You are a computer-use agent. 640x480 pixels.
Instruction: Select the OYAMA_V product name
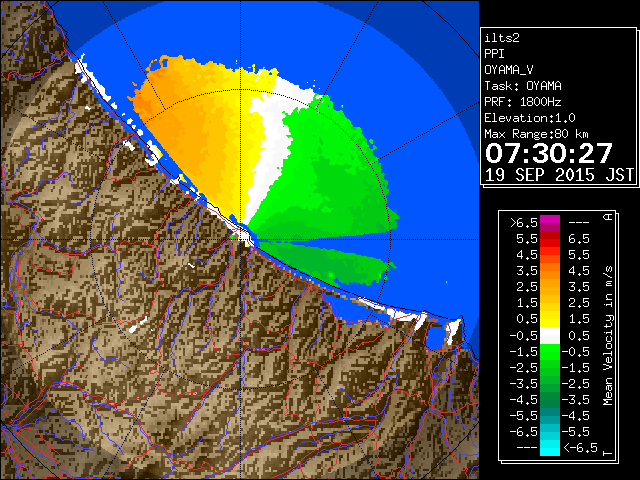509,70
